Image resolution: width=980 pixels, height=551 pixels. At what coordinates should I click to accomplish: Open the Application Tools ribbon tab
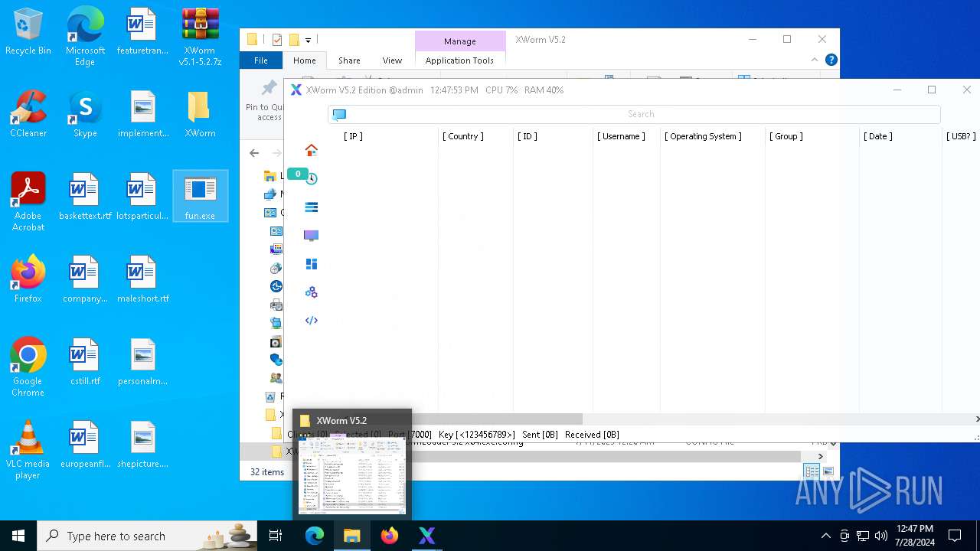459,60
